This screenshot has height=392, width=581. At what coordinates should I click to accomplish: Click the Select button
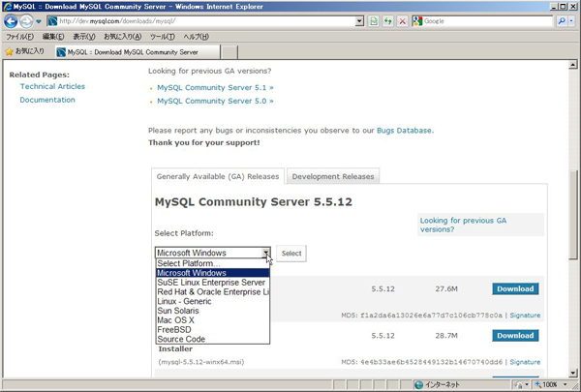[291, 254]
